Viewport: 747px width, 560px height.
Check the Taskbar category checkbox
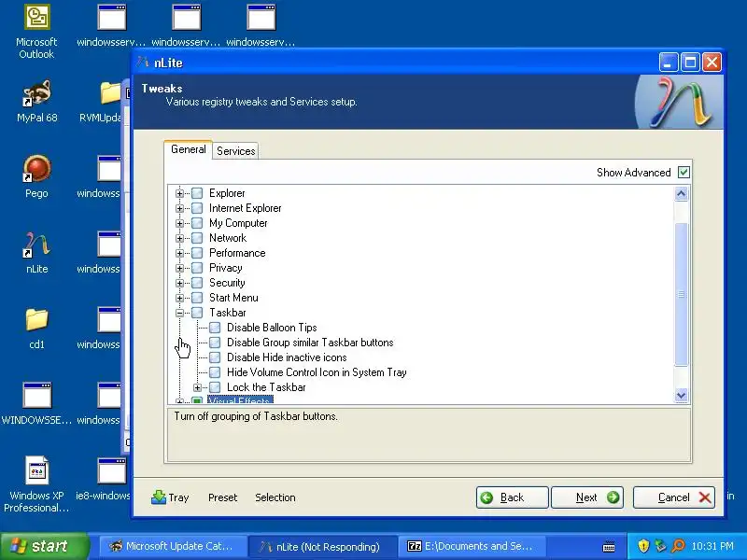click(197, 313)
